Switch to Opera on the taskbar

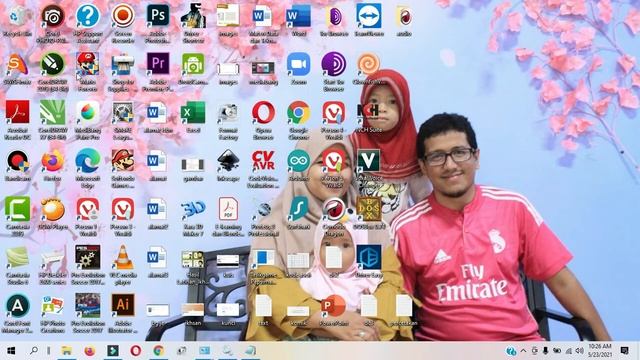(x=136, y=351)
